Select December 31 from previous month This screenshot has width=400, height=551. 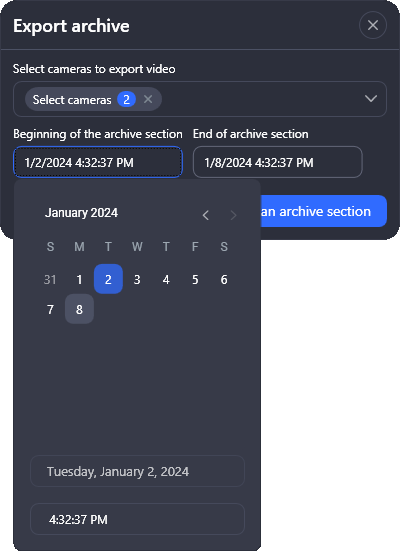tap(50, 279)
